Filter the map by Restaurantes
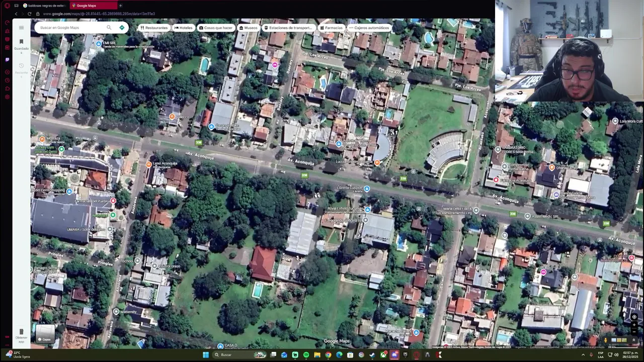Screen dimensions: 644x362 coord(154,28)
